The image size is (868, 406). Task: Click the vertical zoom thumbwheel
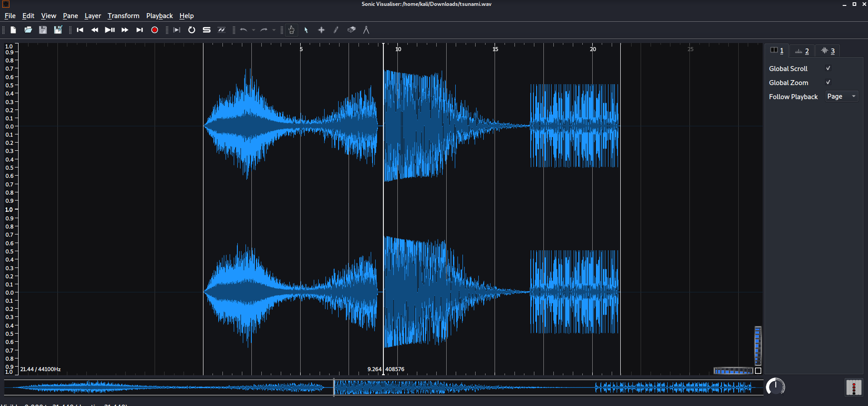click(x=758, y=346)
